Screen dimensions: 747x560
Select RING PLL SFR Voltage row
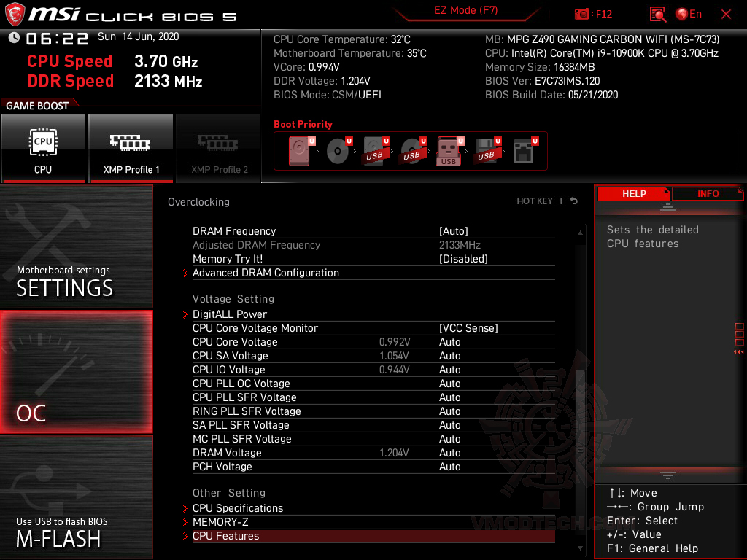click(x=373, y=411)
